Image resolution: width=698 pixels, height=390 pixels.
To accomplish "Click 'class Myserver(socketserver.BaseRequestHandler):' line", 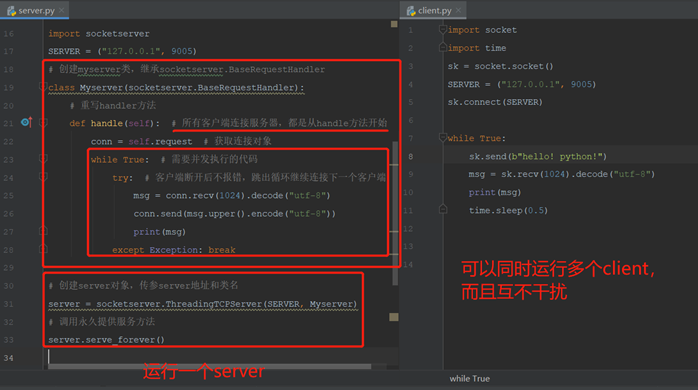I will point(176,88).
